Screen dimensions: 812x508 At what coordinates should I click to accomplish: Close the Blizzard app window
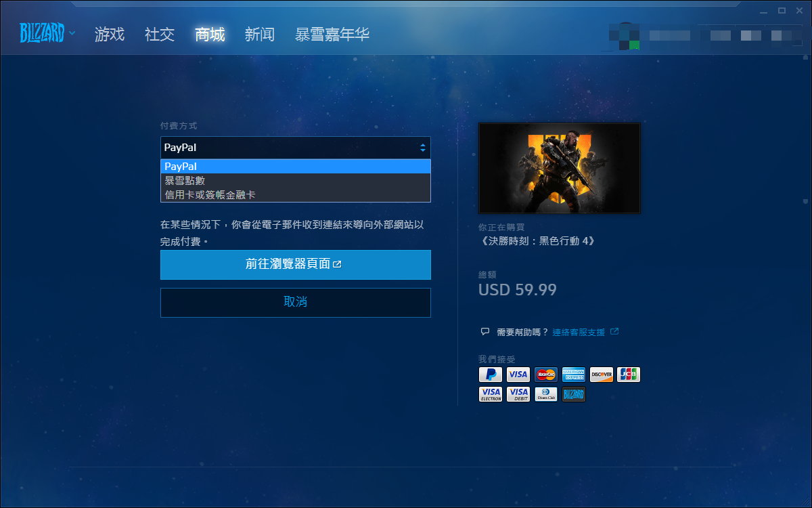pos(798,10)
